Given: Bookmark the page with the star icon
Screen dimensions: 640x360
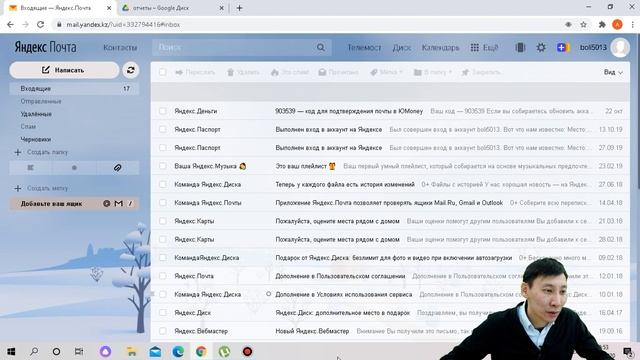Looking at the screenshot, I should pyautogui.click(x=584, y=24).
